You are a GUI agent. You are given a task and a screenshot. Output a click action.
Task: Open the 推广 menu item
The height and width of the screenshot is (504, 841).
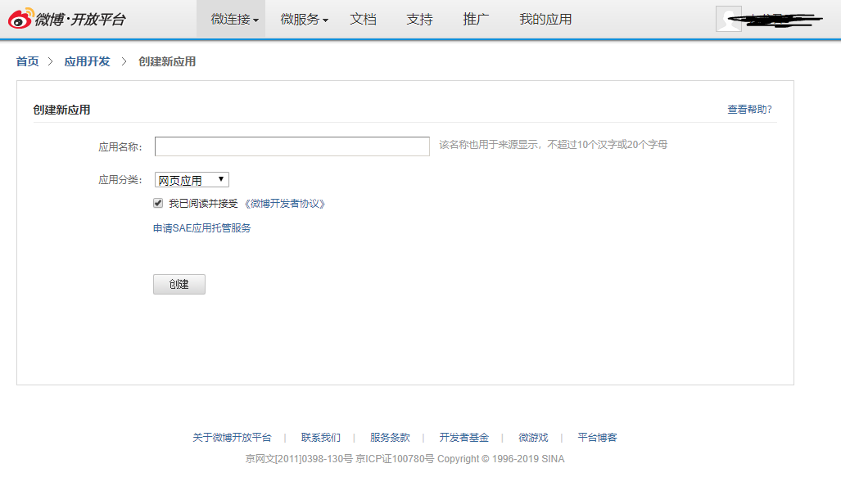pos(476,20)
